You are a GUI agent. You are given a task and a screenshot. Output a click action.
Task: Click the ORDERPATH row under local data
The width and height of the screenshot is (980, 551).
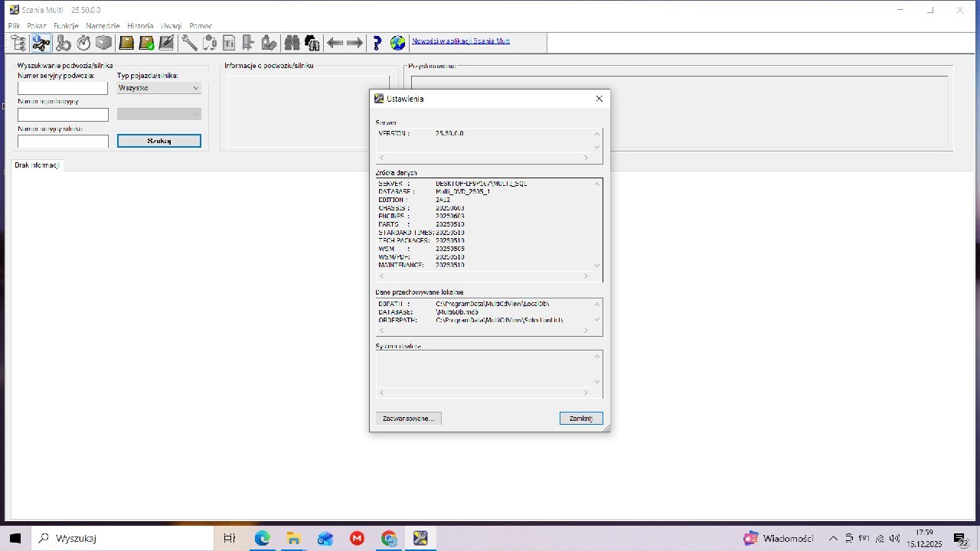[x=471, y=320]
